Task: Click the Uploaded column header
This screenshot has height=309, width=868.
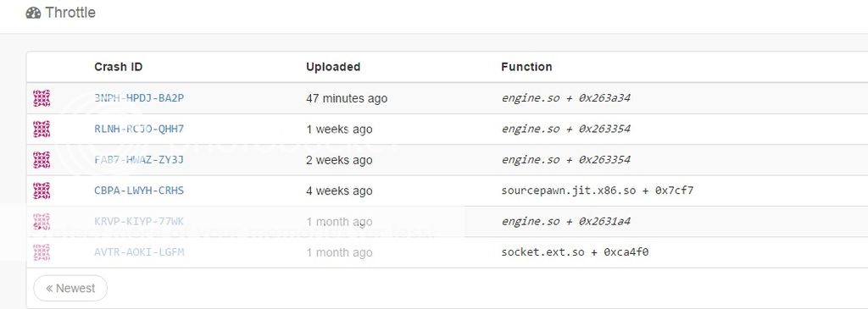Action: [x=333, y=67]
